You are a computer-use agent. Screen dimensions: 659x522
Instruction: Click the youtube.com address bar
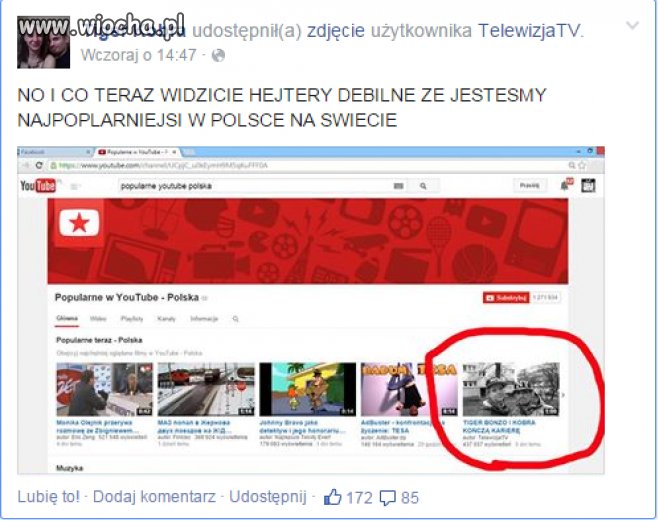click(x=309, y=166)
